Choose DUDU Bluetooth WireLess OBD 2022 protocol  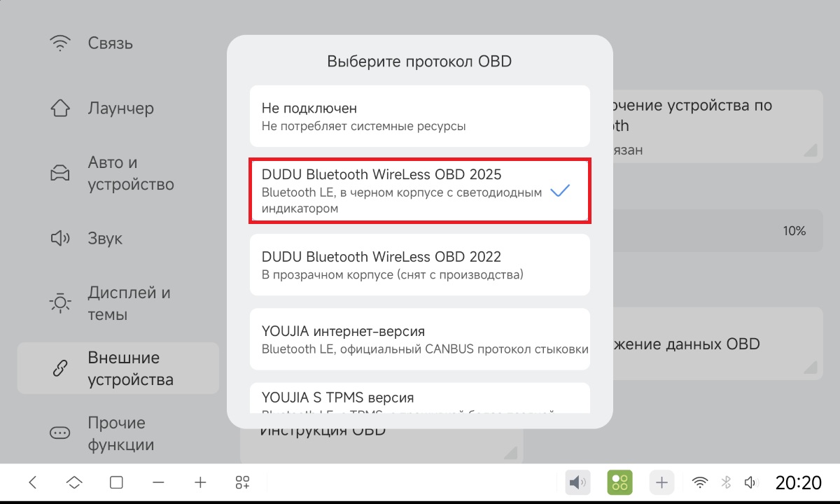[x=419, y=265]
